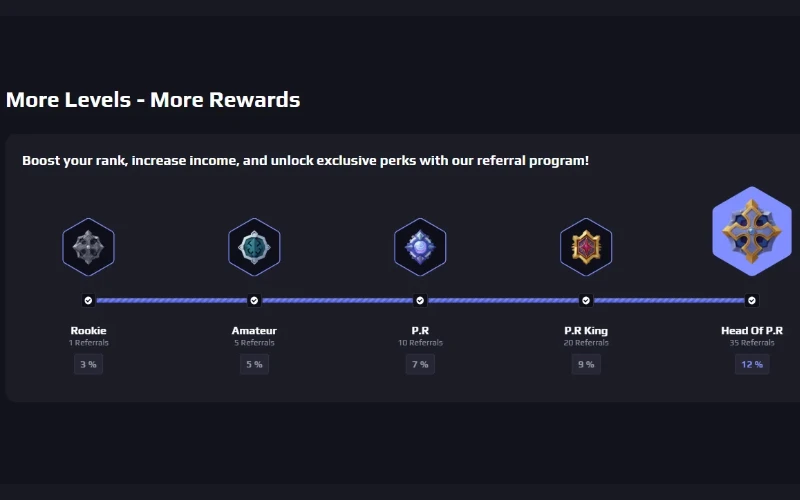Select the Amateur teal badge icon

pyautogui.click(x=254, y=247)
